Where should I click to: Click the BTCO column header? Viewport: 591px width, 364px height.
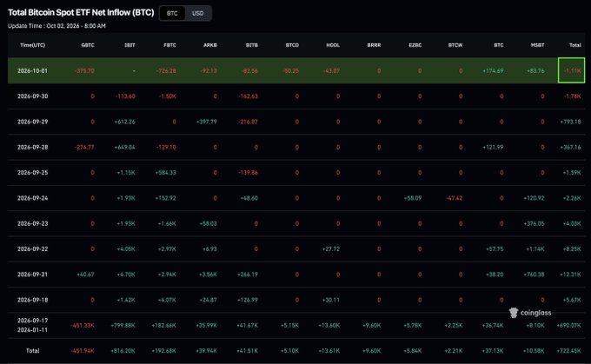(x=292, y=45)
